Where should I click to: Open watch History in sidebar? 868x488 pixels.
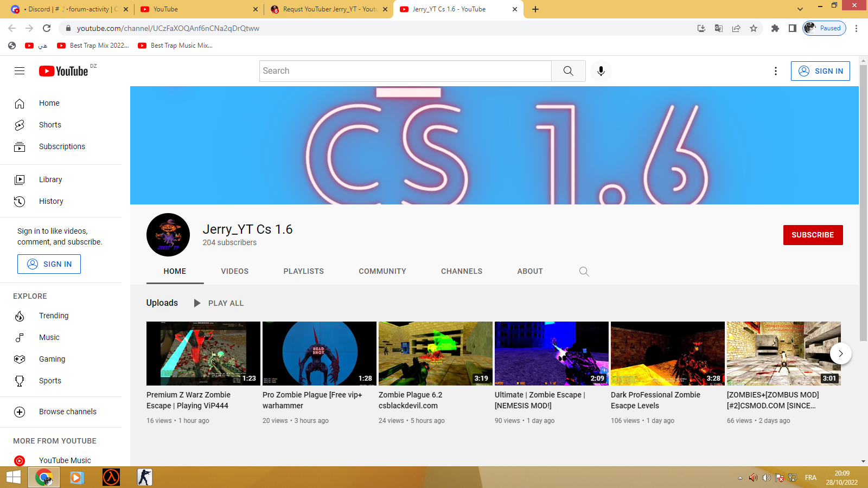click(51, 201)
